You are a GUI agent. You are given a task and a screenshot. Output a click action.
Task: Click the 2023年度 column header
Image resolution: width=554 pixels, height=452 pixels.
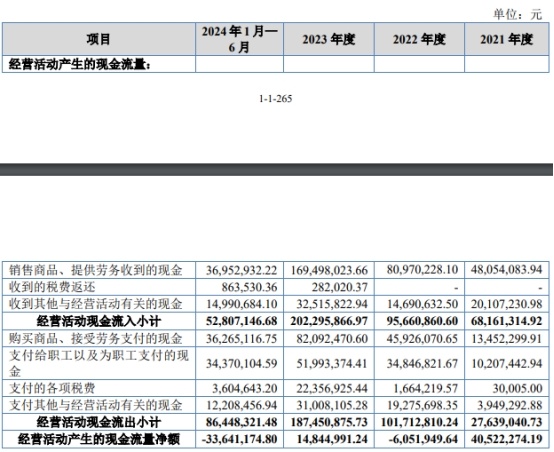click(x=329, y=39)
